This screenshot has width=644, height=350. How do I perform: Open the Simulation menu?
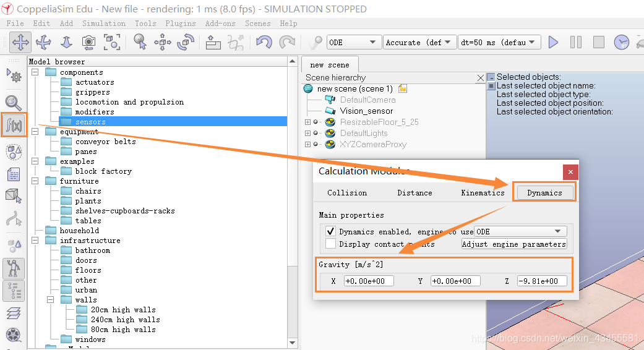104,23
